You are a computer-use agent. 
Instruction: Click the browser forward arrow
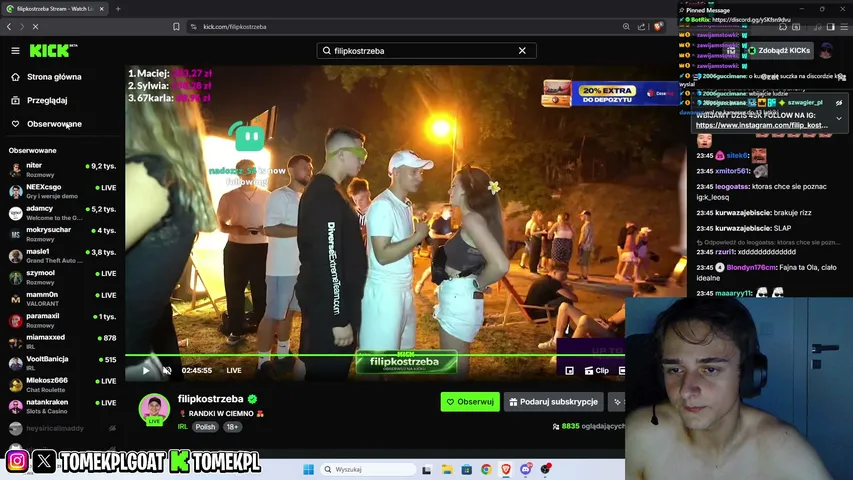pyautogui.click(x=22, y=26)
